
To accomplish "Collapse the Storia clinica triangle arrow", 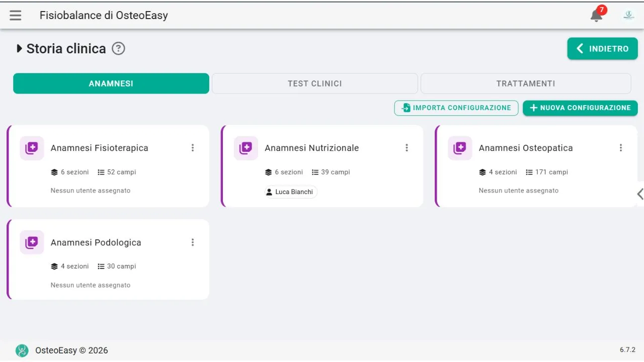I will (x=20, y=49).
